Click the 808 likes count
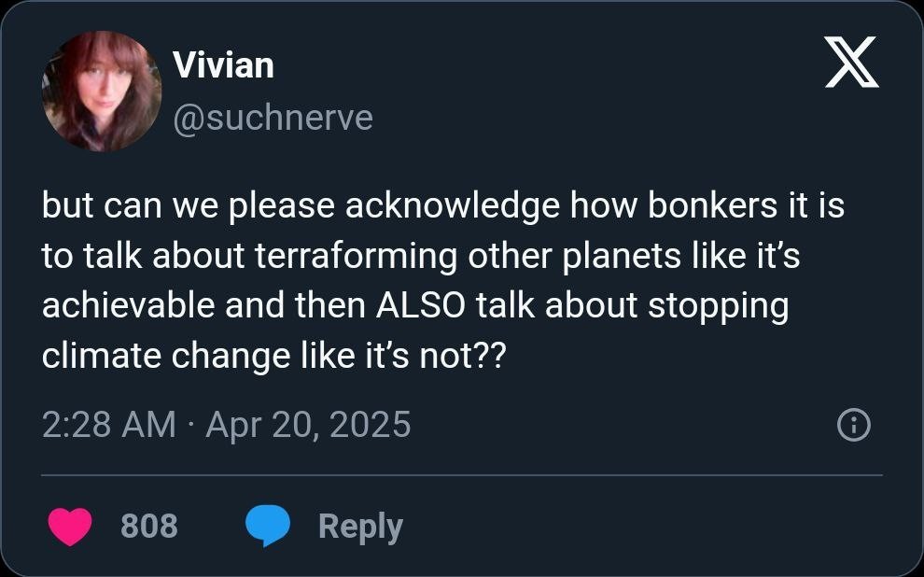The width and height of the screenshot is (924, 577). [149, 526]
